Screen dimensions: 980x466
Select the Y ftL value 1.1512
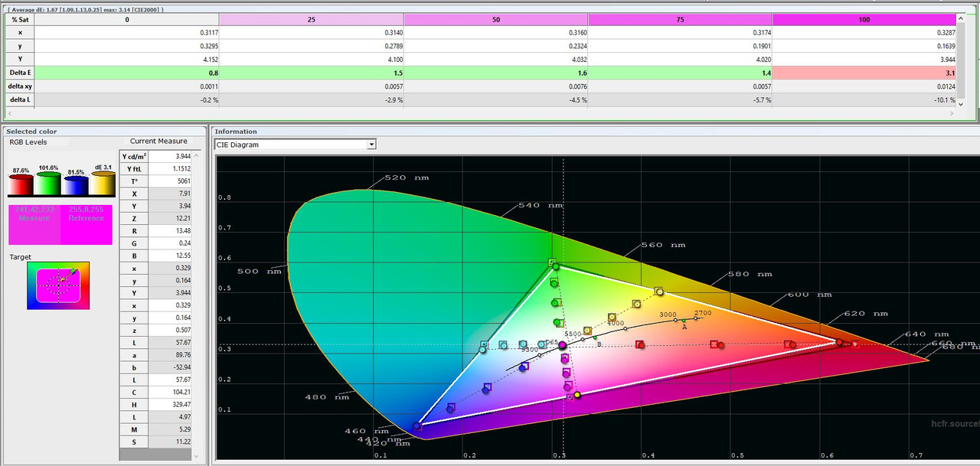click(x=169, y=169)
